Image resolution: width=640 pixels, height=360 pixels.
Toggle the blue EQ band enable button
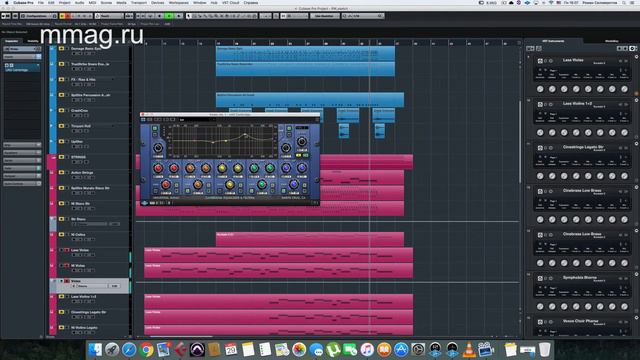(x=283, y=191)
